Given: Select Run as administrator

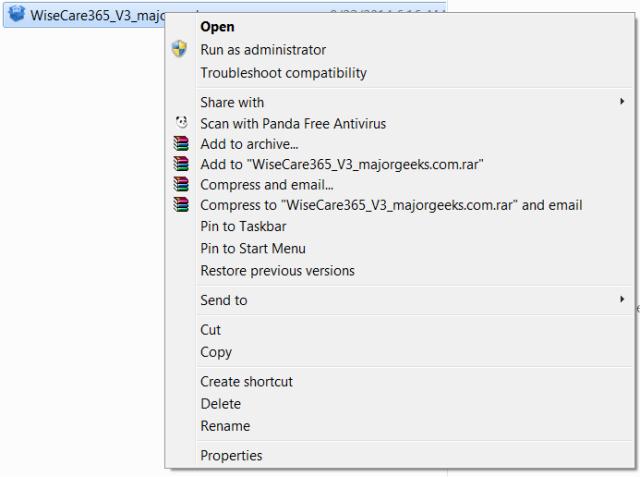Looking at the screenshot, I should [x=263, y=50].
